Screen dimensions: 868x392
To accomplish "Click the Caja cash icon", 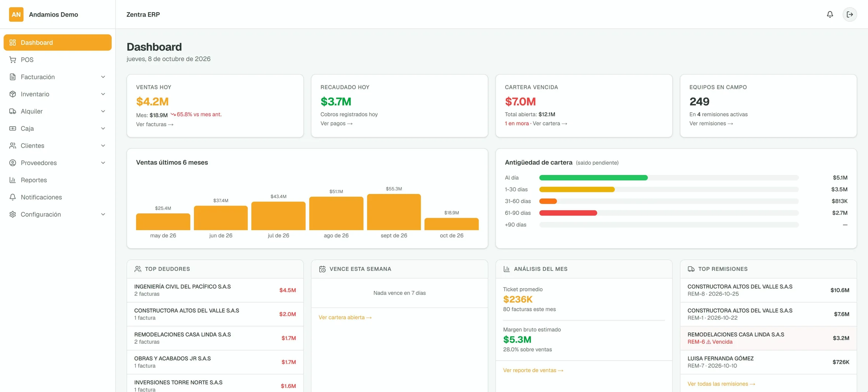I will [13, 128].
